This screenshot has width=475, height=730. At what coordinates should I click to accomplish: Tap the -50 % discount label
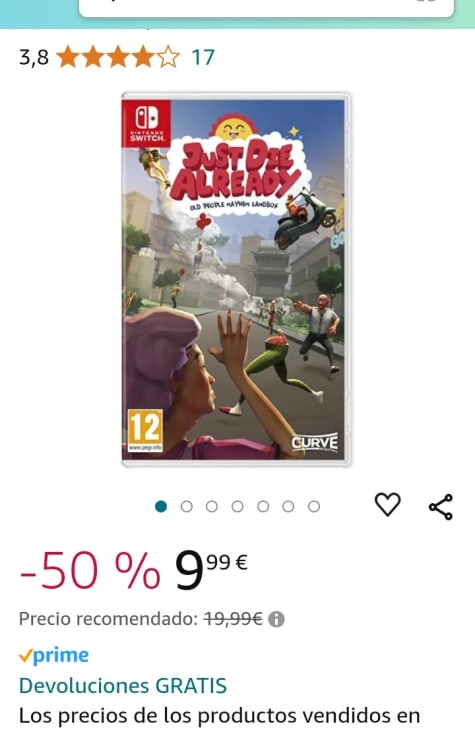90,571
